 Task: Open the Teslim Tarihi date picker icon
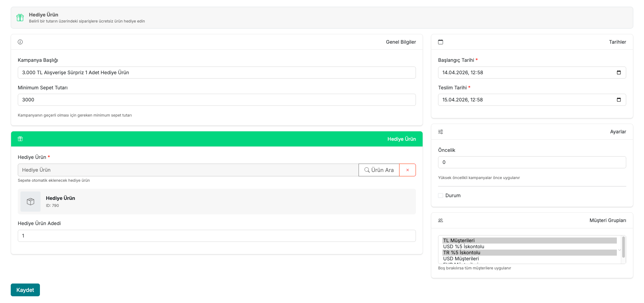coord(619,100)
